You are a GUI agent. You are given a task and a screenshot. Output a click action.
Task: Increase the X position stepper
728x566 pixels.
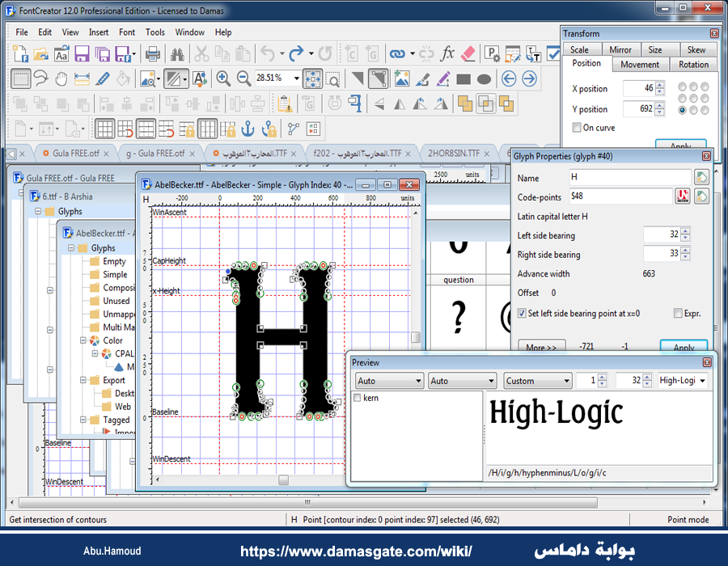point(660,85)
